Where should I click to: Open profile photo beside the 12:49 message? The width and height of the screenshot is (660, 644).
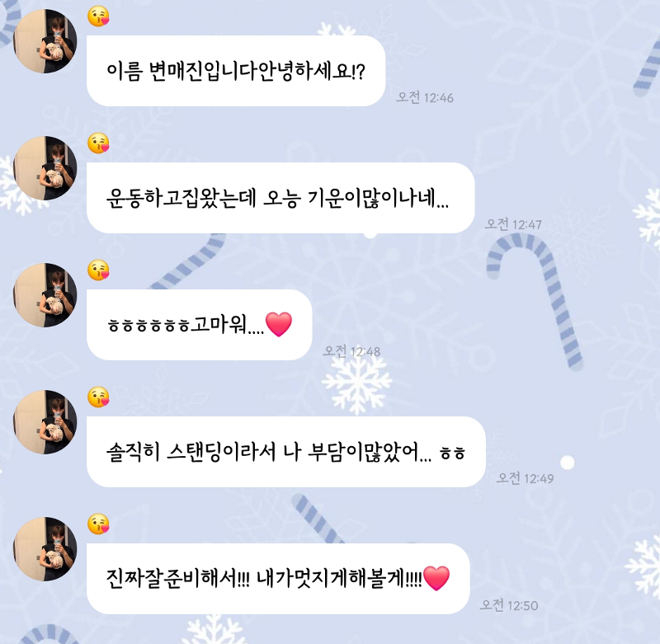coord(45,422)
